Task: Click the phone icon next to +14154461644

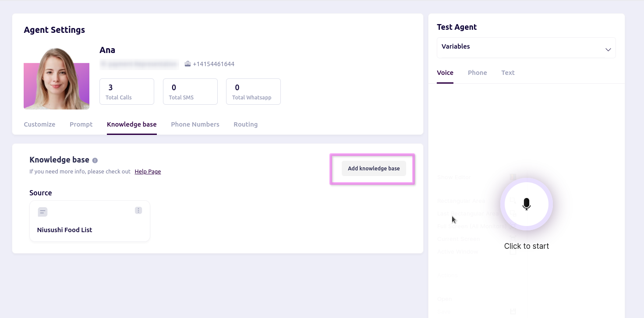Action: [188, 64]
